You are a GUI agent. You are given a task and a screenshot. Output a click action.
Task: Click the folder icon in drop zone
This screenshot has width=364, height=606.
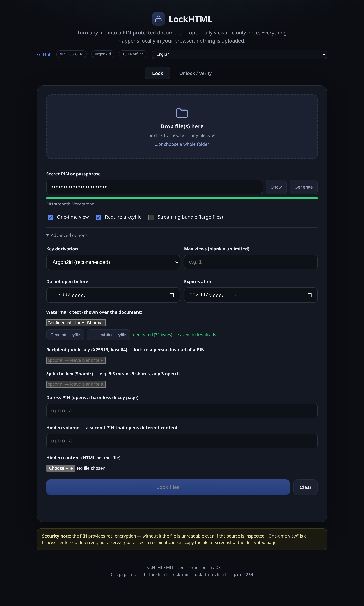(x=182, y=113)
